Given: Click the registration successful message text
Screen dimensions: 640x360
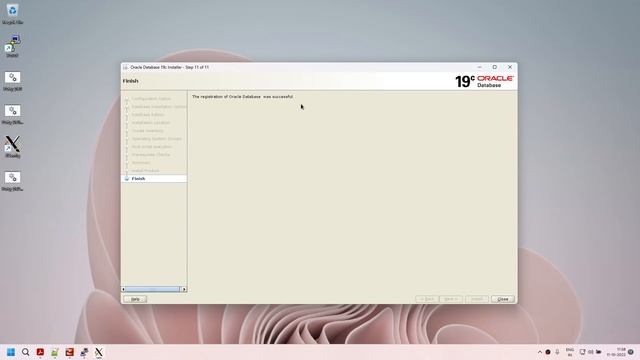Looking at the screenshot, I should click(242, 97).
